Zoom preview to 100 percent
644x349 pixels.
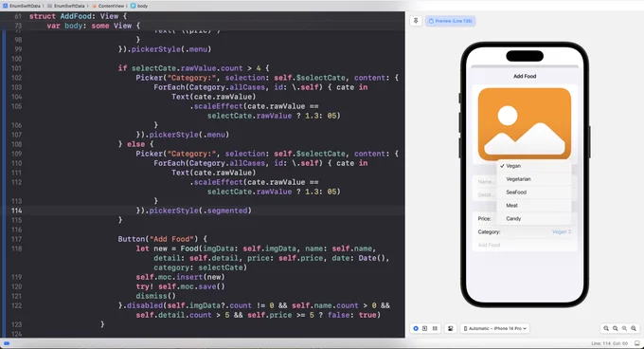pyautogui.click(x=616, y=328)
